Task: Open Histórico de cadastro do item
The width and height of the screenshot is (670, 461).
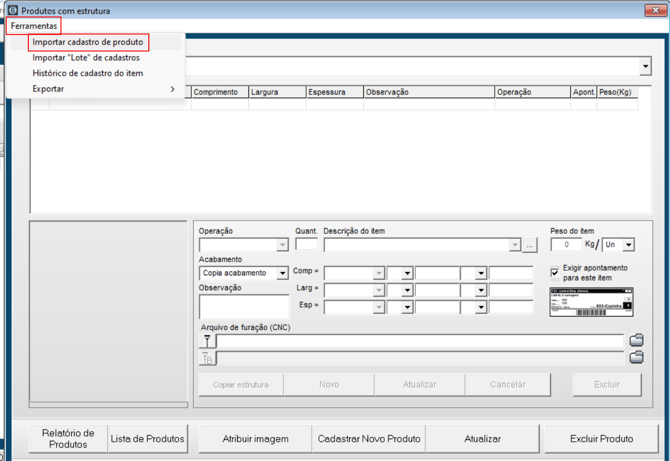Action: click(x=88, y=73)
